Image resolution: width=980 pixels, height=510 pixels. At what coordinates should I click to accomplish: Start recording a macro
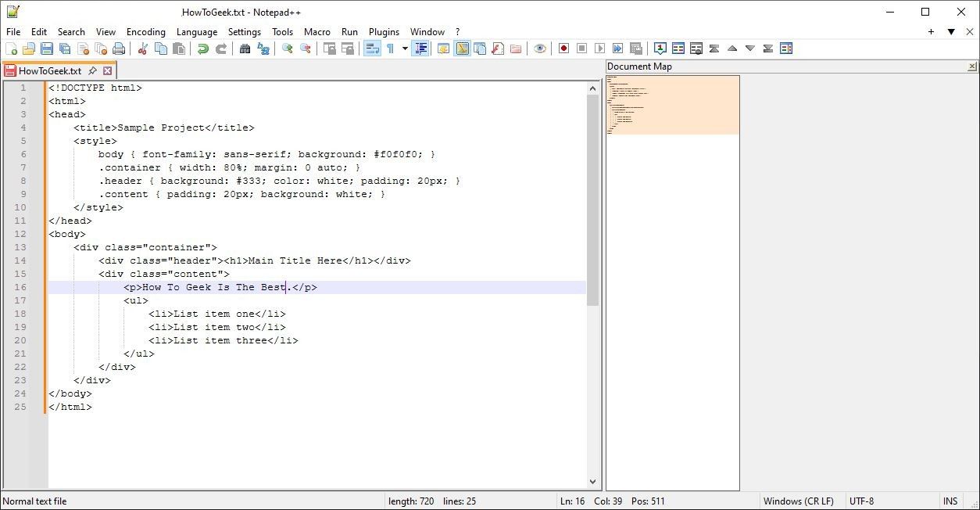(563, 48)
